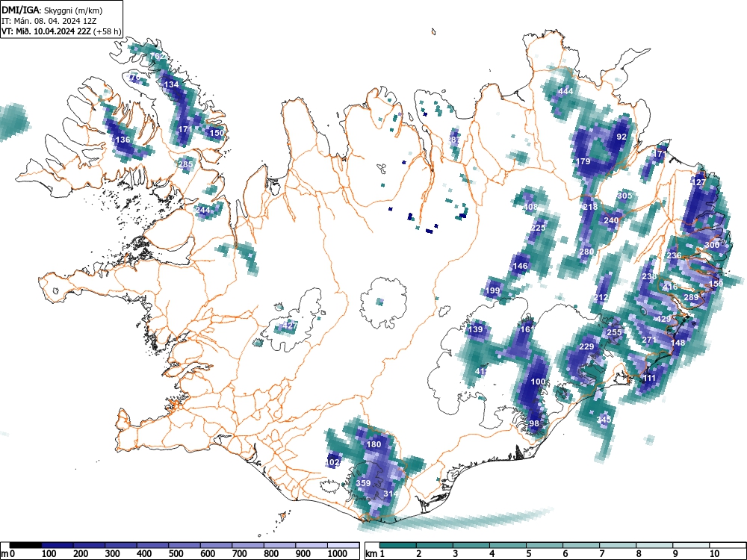This screenshot has height=560, width=747.
Task: Click the visibility value '161' on the map
Action: 527,329
